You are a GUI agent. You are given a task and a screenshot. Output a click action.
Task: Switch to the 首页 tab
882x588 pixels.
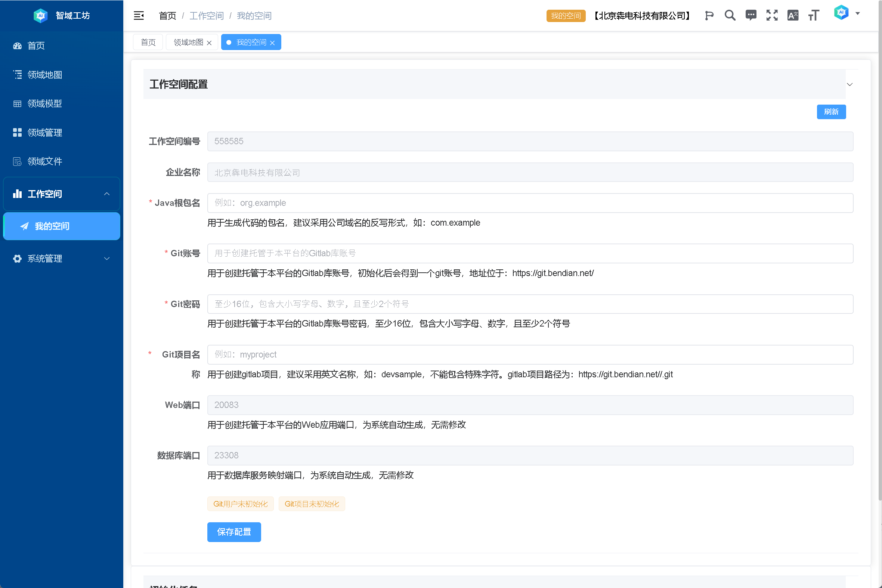pos(148,42)
